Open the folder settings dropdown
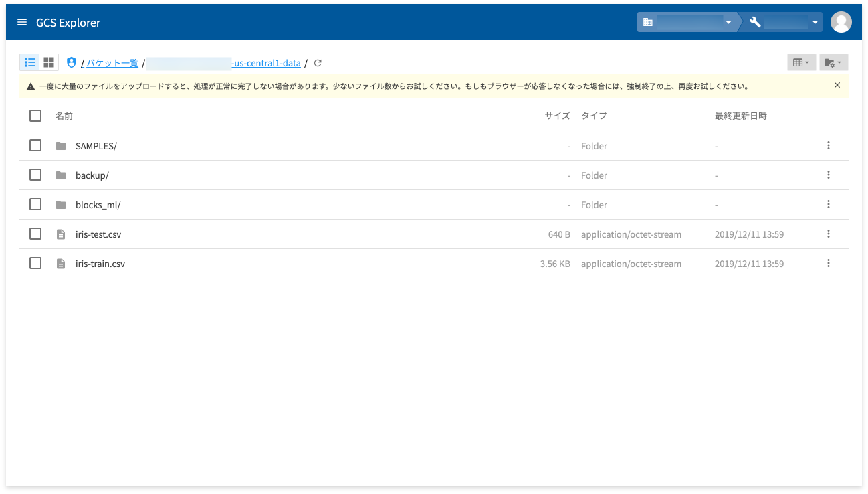Screen dimensions: 868x494 coord(833,62)
